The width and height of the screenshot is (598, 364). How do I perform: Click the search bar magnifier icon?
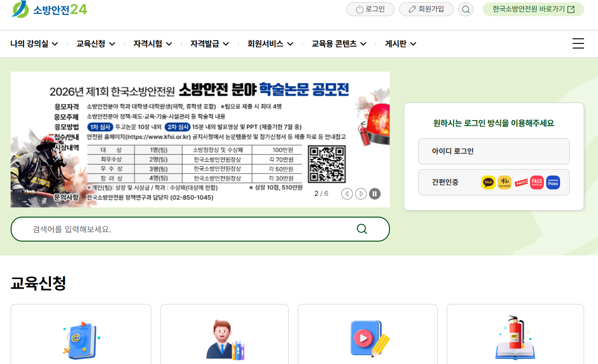pyautogui.click(x=362, y=229)
